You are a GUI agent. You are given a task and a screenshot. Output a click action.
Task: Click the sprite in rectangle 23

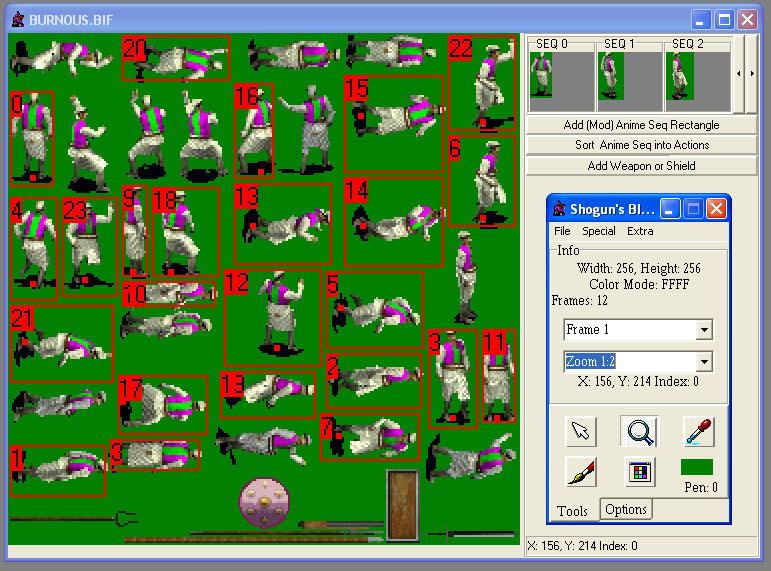point(90,246)
